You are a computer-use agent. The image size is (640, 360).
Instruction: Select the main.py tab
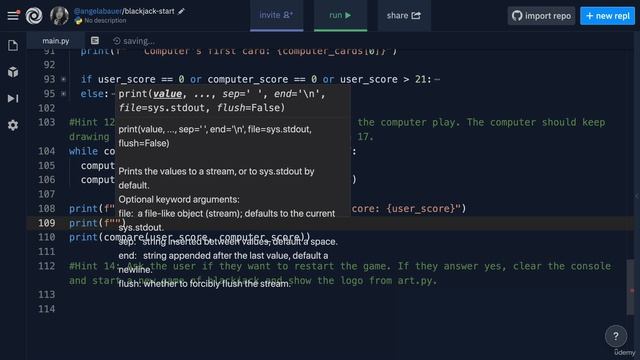tap(56, 41)
